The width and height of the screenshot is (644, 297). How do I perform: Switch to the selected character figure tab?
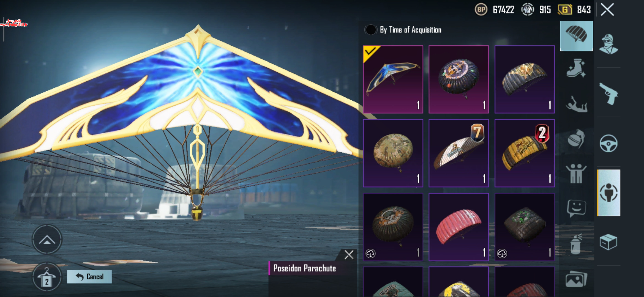click(609, 193)
